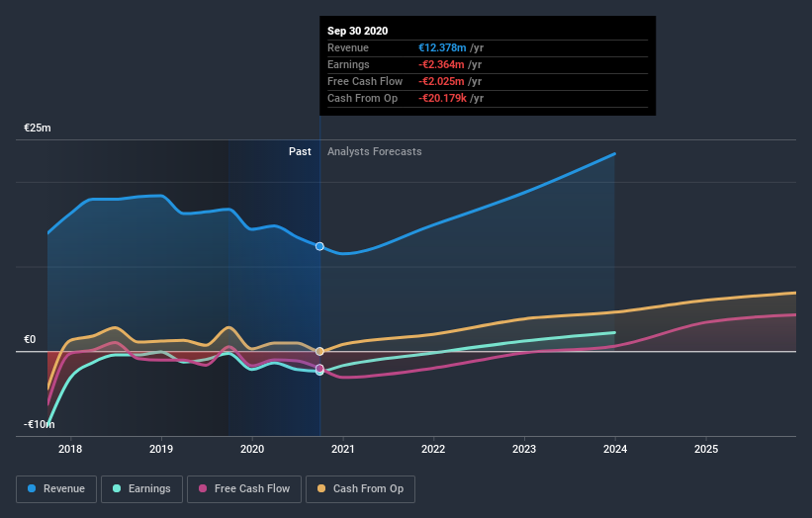This screenshot has width=812, height=518.
Task: Click the -€10m y-axis label
Action: pos(40,424)
